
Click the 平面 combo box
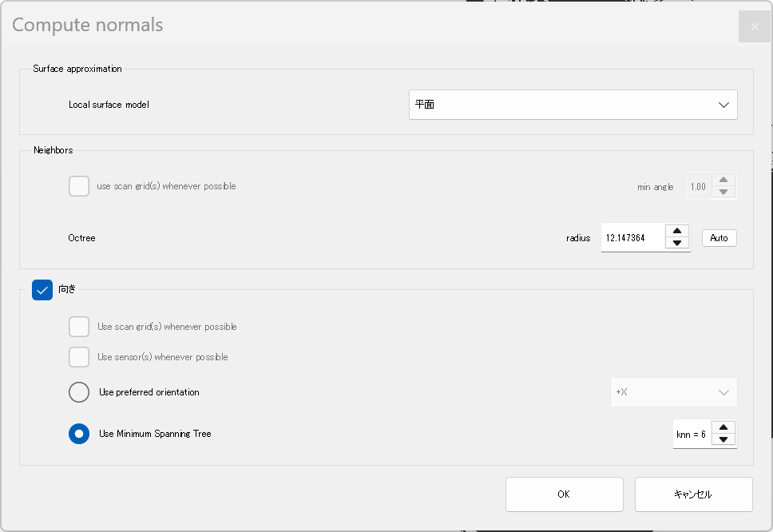tap(573, 105)
